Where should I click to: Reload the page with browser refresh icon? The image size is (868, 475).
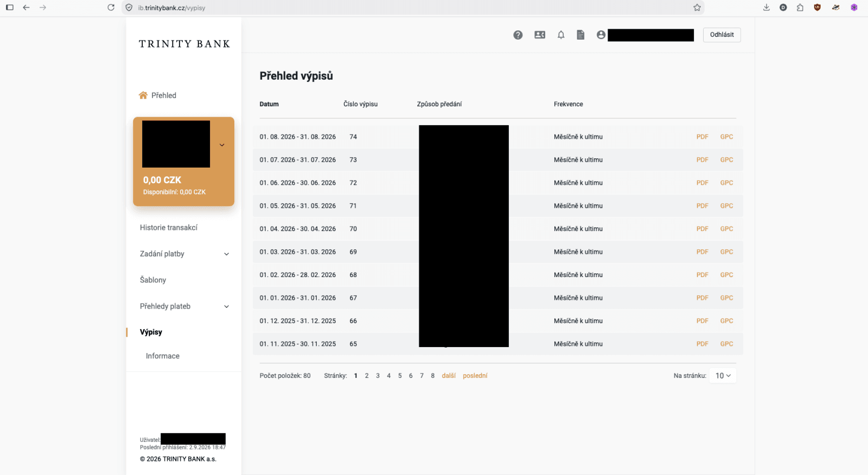[111, 8]
